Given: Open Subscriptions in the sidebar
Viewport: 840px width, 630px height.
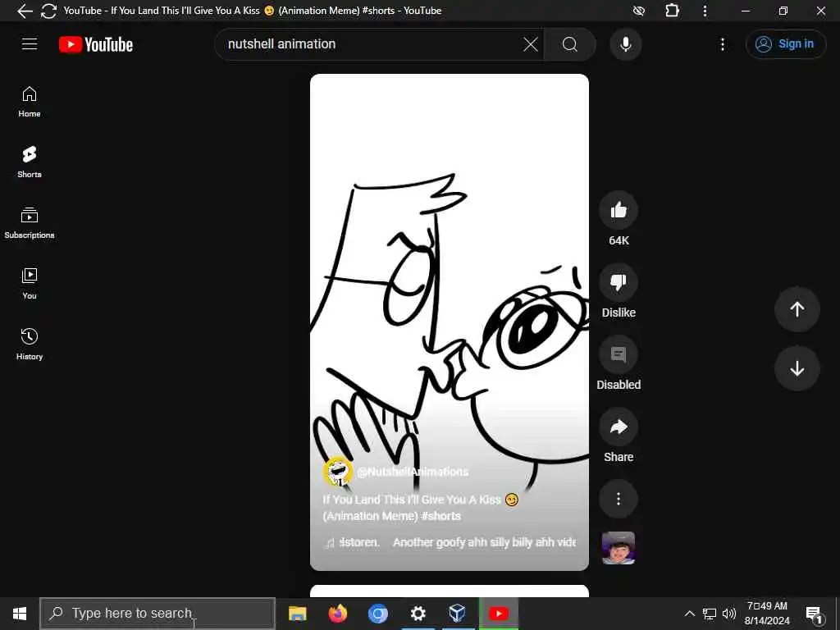Looking at the screenshot, I should pyautogui.click(x=30, y=223).
